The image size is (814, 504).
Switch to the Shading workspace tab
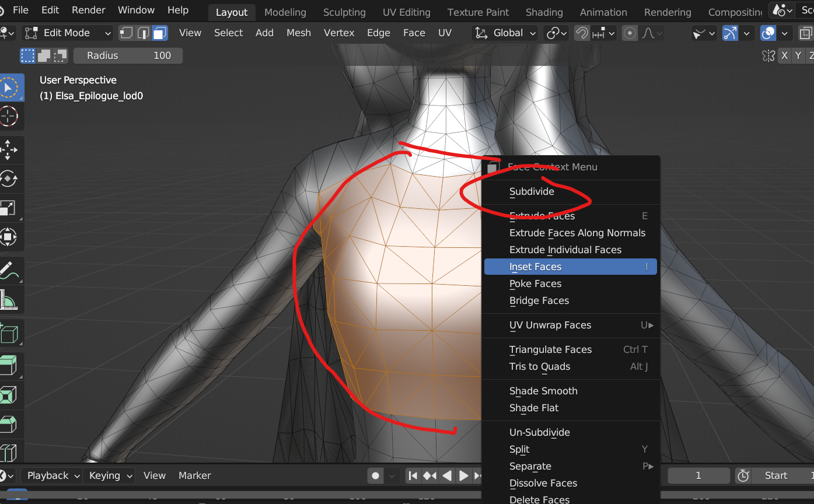[x=544, y=12]
